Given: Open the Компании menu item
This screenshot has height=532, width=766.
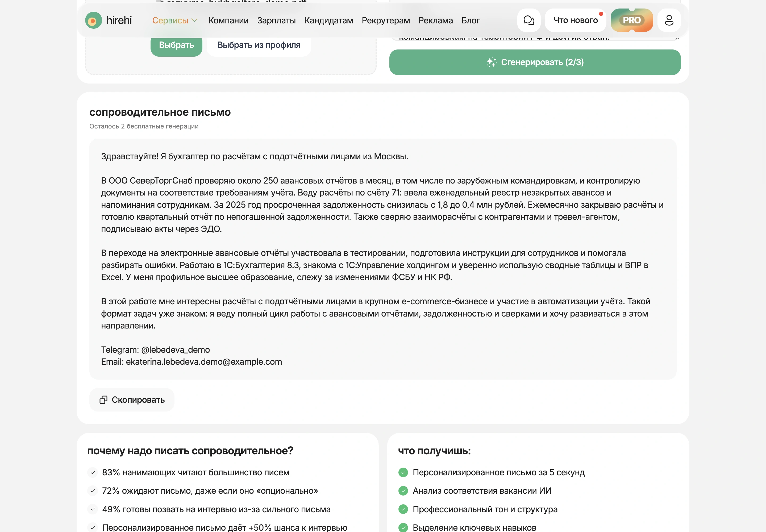Looking at the screenshot, I should [228, 20].
